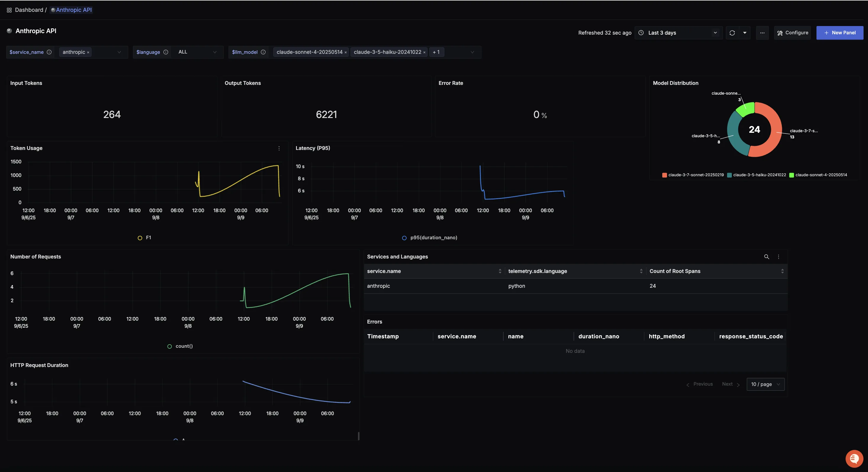Click the search icon in Services and Languages

coord(766,256)
